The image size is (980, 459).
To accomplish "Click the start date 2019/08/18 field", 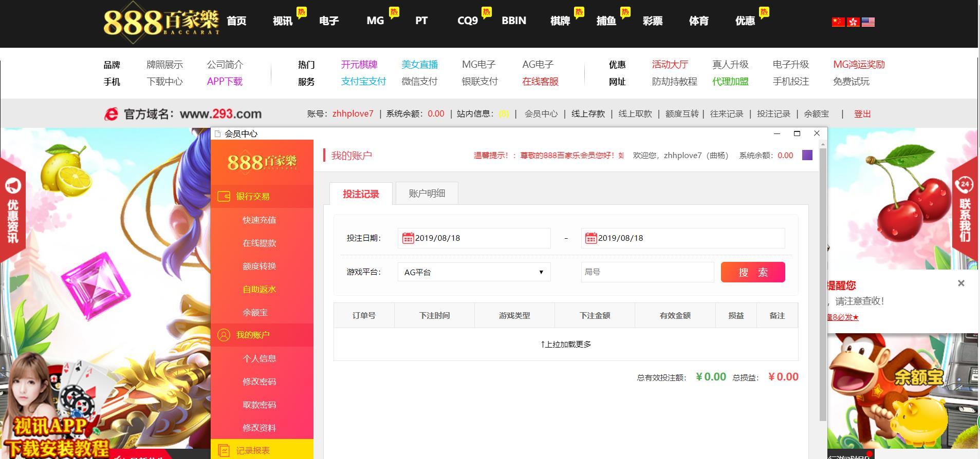I will pyautogui.click(x=474, y=238).
